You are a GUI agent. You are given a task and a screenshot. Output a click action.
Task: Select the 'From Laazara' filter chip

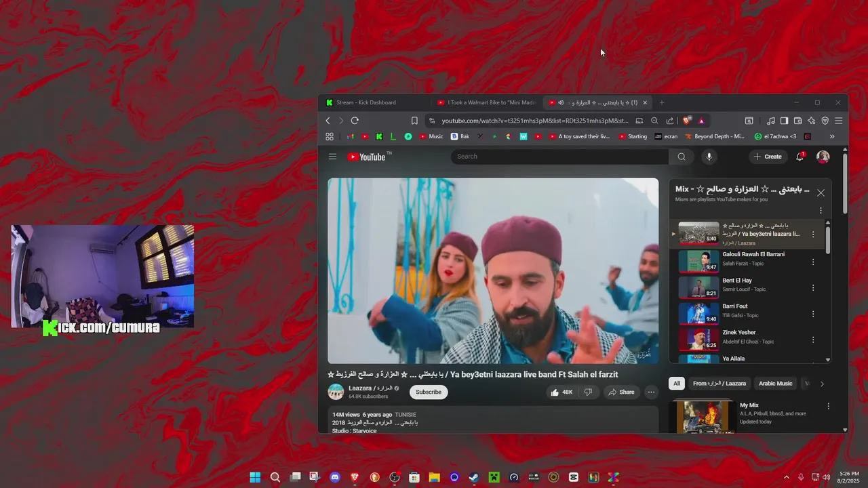click(719, 384)
